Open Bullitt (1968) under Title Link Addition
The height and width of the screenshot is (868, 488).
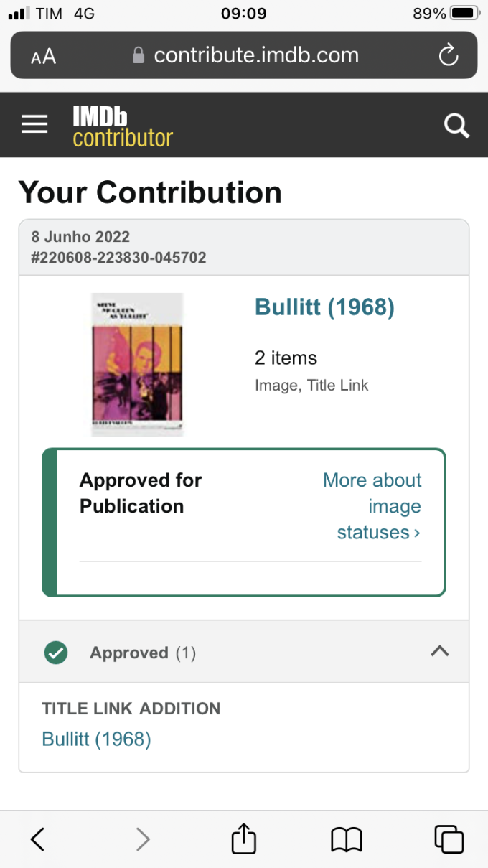(96, 739)
